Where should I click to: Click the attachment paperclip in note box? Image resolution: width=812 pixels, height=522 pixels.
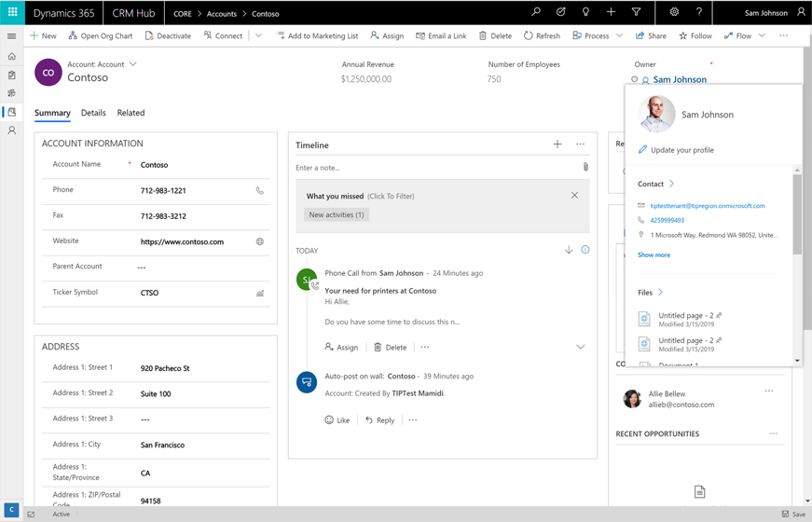coord(585,168)
